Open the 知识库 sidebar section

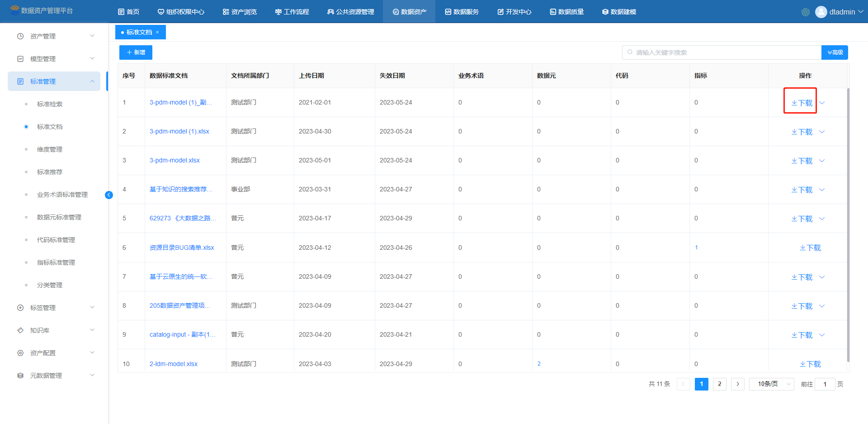point(40,330)
